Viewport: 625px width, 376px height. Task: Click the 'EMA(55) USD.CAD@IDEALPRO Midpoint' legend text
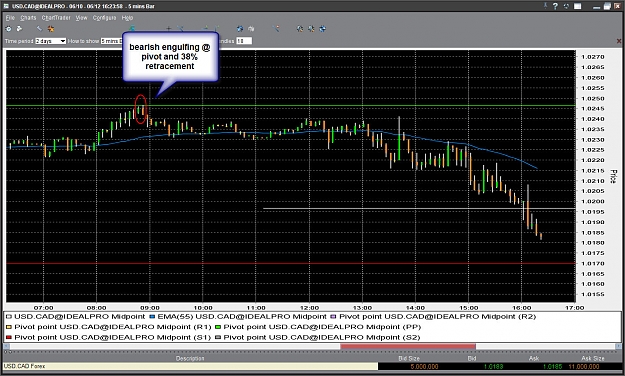click(x=242, y=317)
